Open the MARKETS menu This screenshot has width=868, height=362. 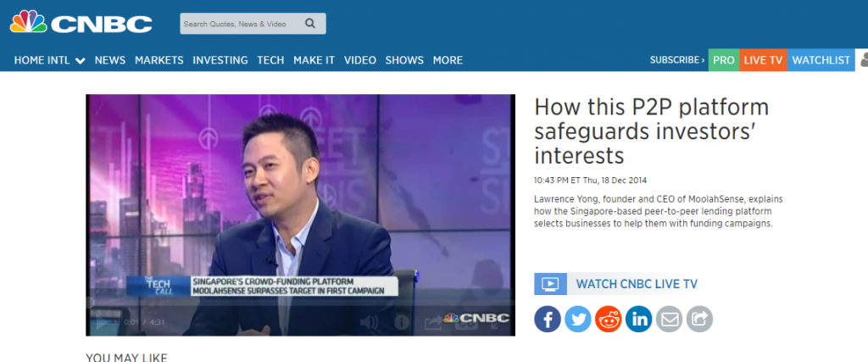159,60
